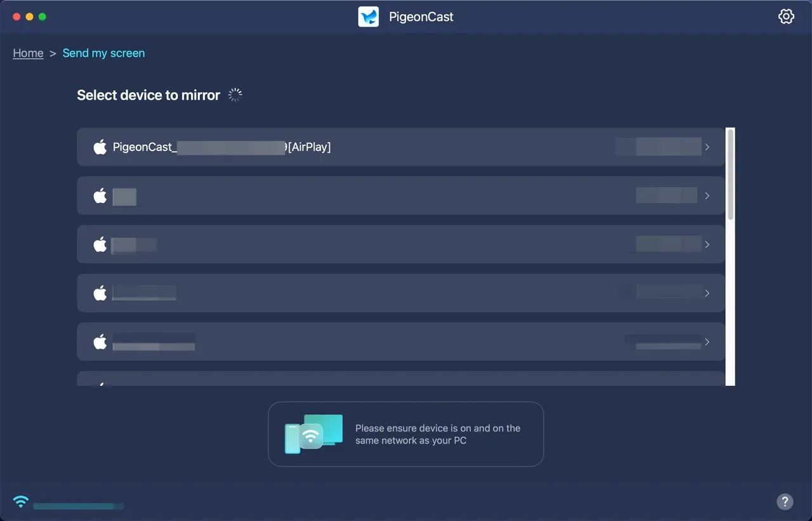Open help with the question mark icon
Image resolution: width=812 pixels, height=521 pixels.
785,502
